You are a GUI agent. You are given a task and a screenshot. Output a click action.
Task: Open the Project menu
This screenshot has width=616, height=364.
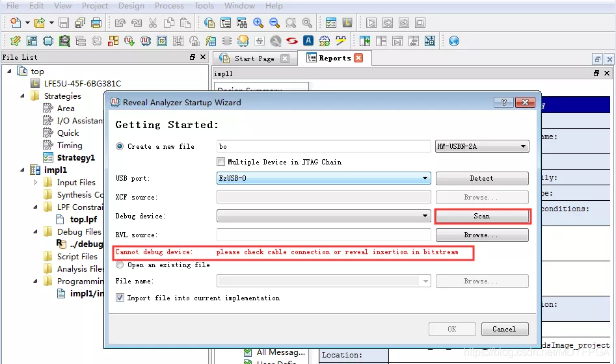(x=95, y=5)
